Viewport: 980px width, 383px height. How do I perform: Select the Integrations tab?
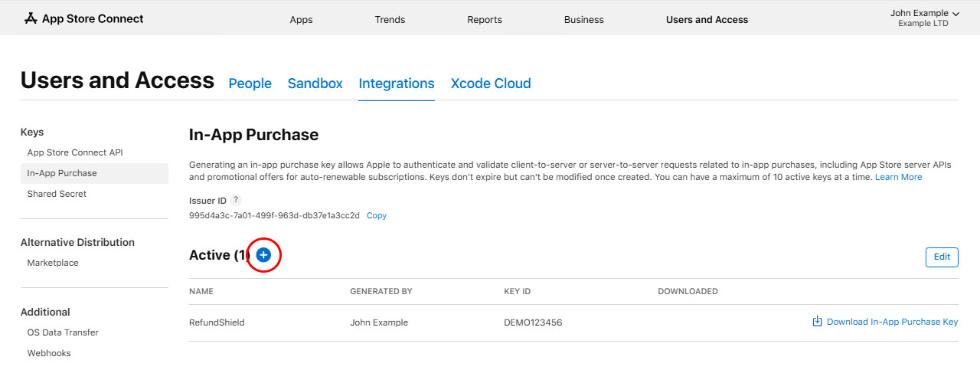[x=397, y=83]
